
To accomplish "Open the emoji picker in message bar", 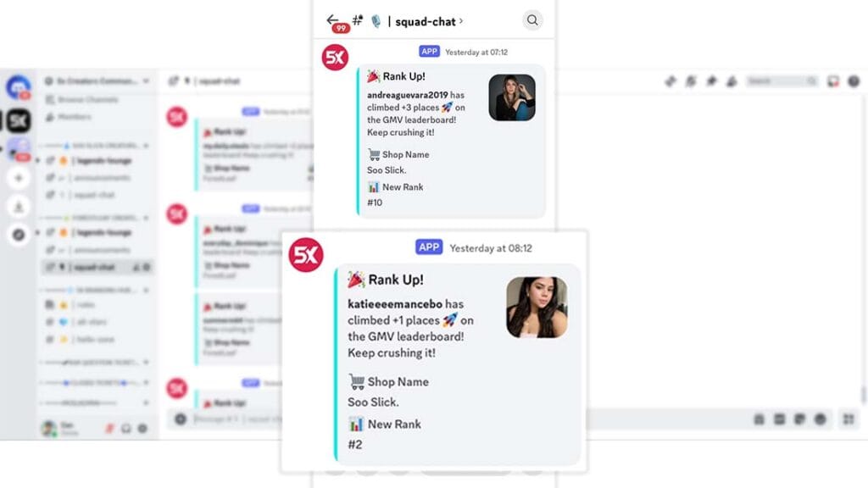I will (820, 419).
